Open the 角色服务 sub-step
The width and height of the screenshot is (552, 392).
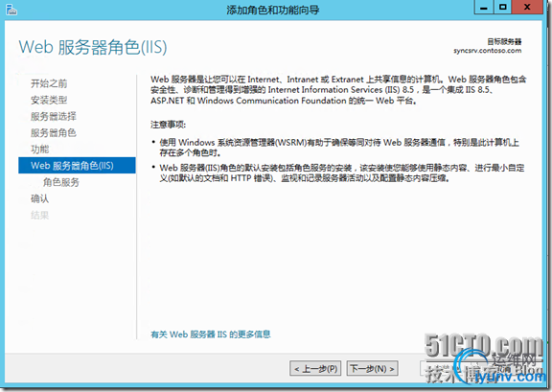coord(61,182)
